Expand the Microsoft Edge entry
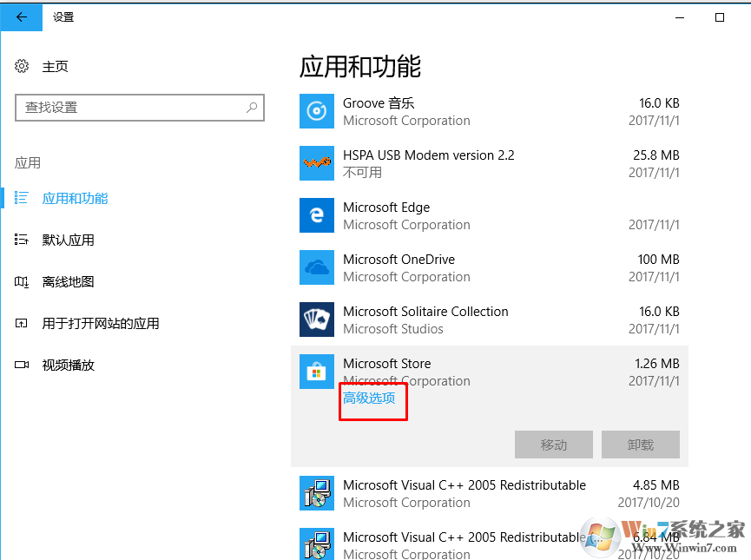 tap(486, 215)
